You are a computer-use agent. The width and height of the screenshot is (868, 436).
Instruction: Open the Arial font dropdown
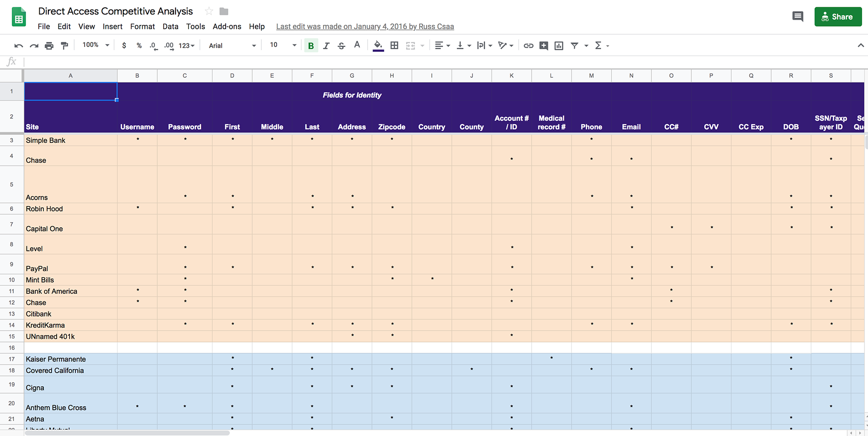232,46
